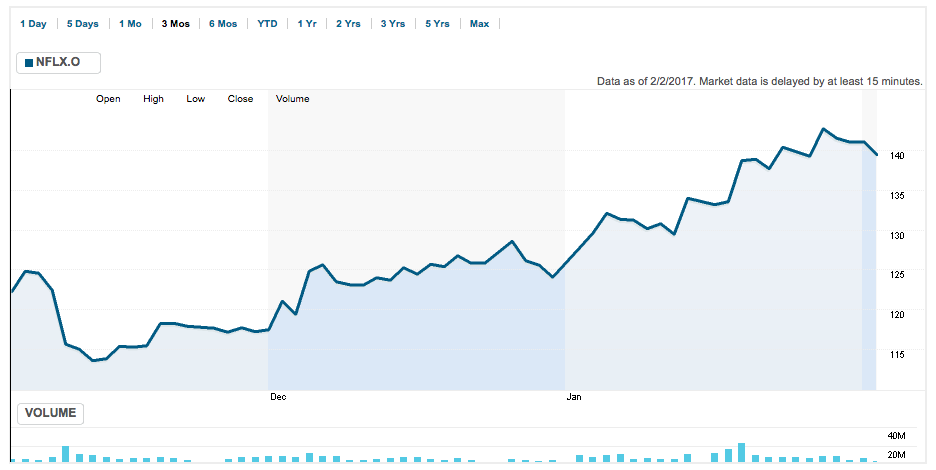Choose the 1 Mo time range

click(130, 23)
